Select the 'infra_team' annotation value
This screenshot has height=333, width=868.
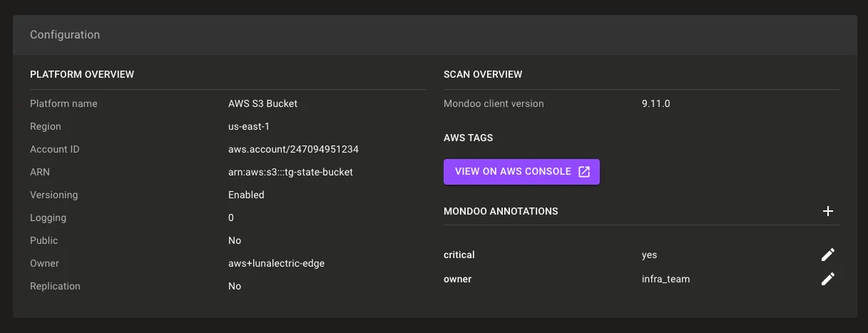pos(666,279)
